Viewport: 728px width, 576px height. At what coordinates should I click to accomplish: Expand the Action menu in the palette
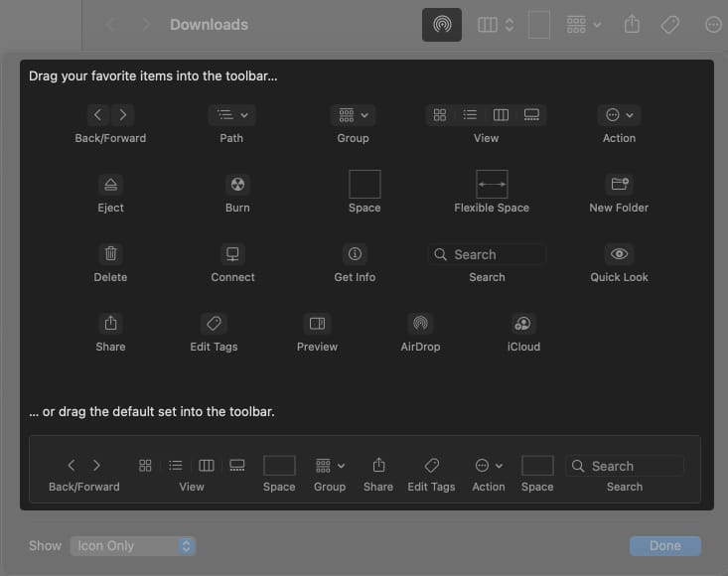coord(619,115)
